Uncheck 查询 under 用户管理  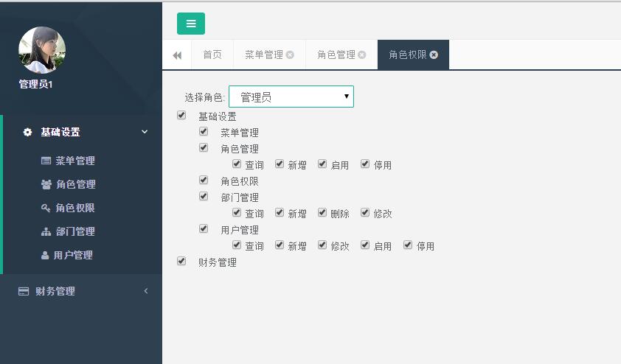coord(237,245)
